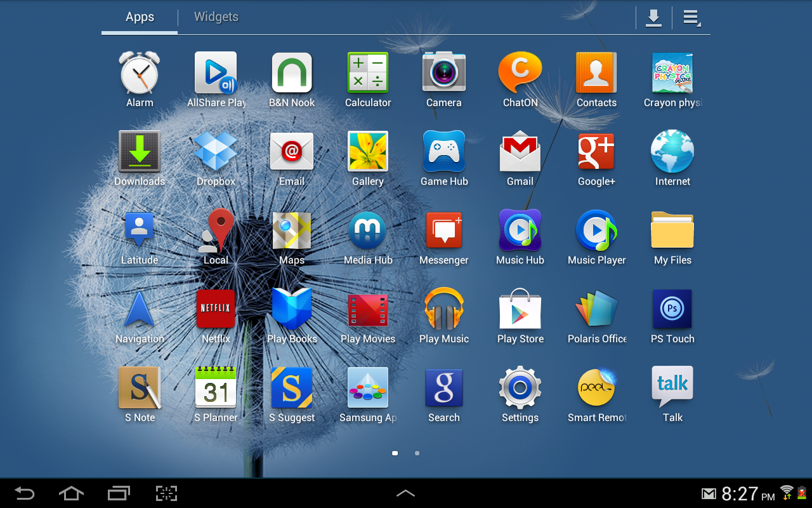Open the Dropbox app
812x508 pixels.
pyautogui.click(x=216, y=152)
